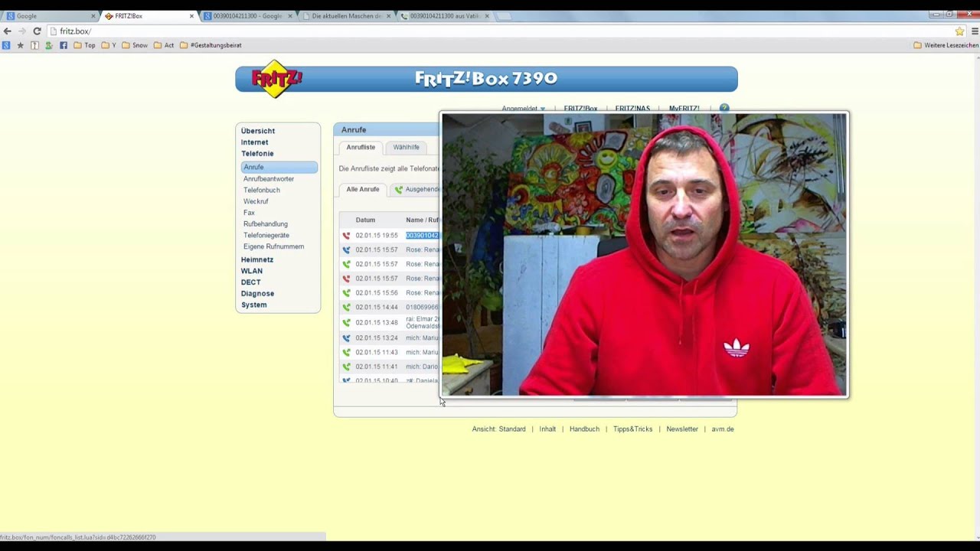Click the highlighted 0039010421 number at 19:55
This screenshot has width=980, height=551.
coord(422,236)
